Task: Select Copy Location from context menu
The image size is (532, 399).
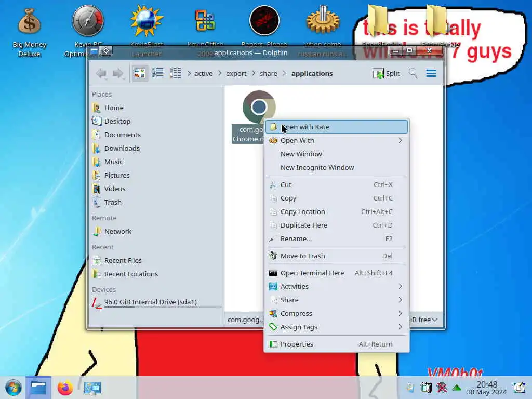Action: coord(337,212)
